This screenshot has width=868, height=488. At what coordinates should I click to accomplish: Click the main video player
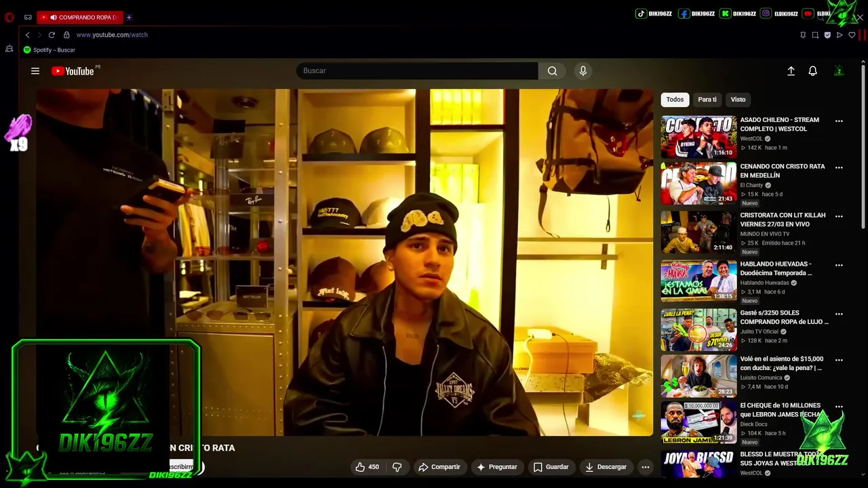(x=344, y=262)
